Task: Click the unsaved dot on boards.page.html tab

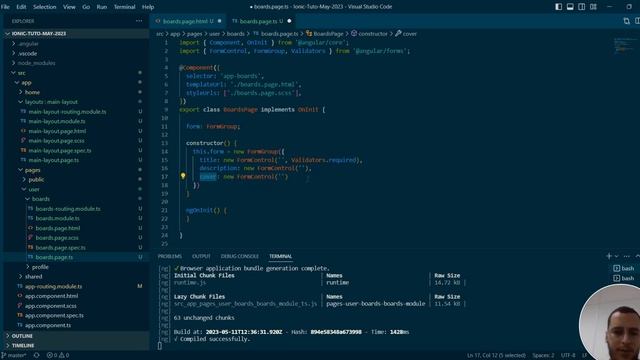Action: tap(220, 21)
